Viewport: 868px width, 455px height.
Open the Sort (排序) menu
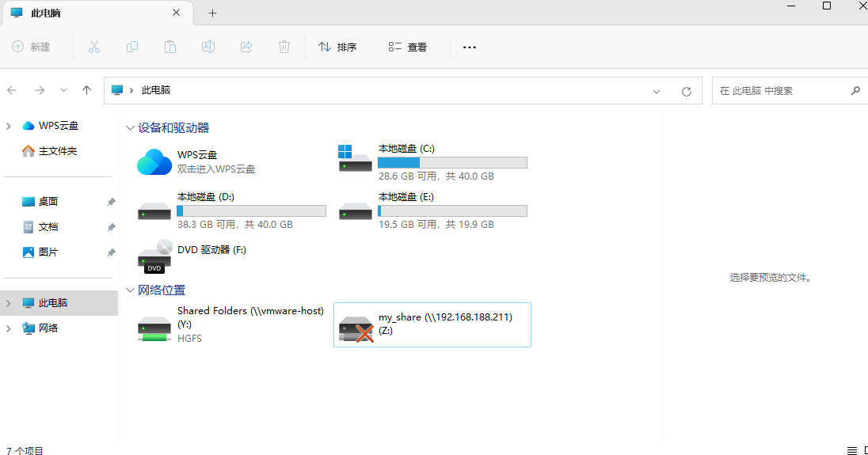[x=337, y=47]
